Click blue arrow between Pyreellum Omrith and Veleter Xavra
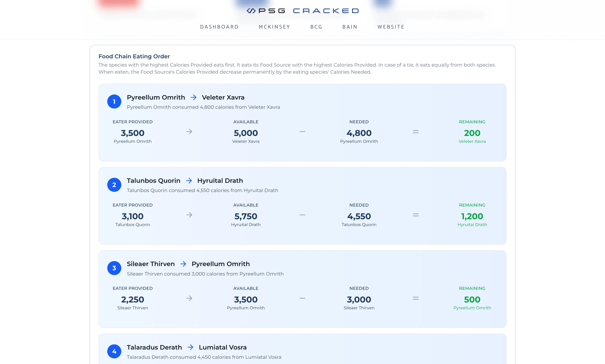This screenshot has height=364, width=605. [x=193, y=97]
